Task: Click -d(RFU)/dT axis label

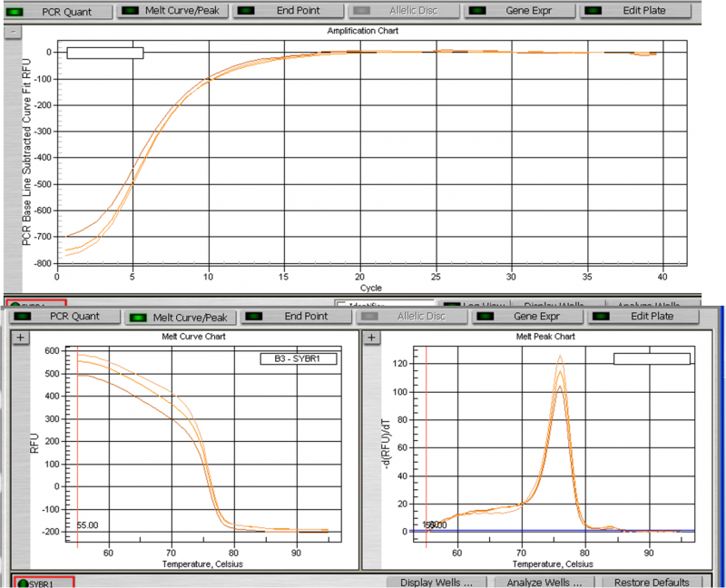Action: coord(385,444)
